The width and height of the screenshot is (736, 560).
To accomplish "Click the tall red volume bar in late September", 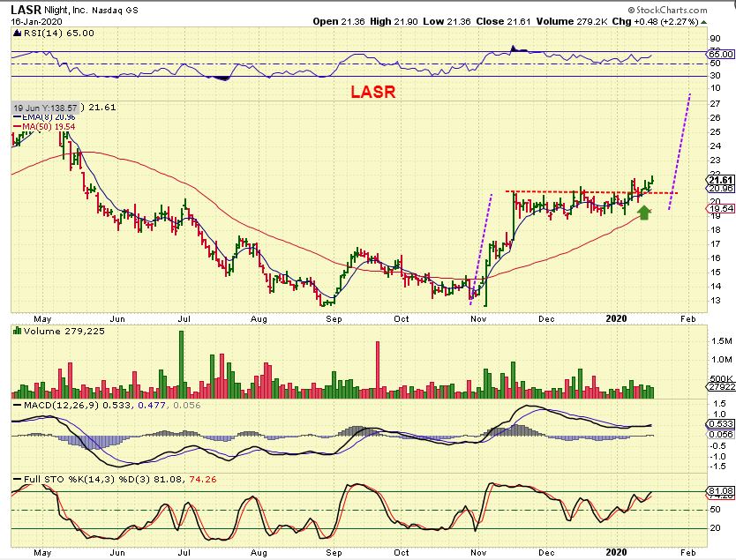I will (378, 370).
